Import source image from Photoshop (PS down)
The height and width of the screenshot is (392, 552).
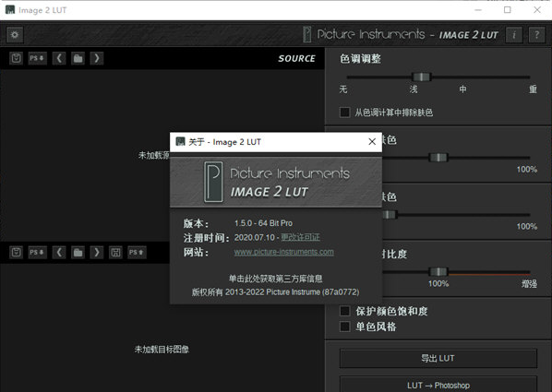(37, 58)
